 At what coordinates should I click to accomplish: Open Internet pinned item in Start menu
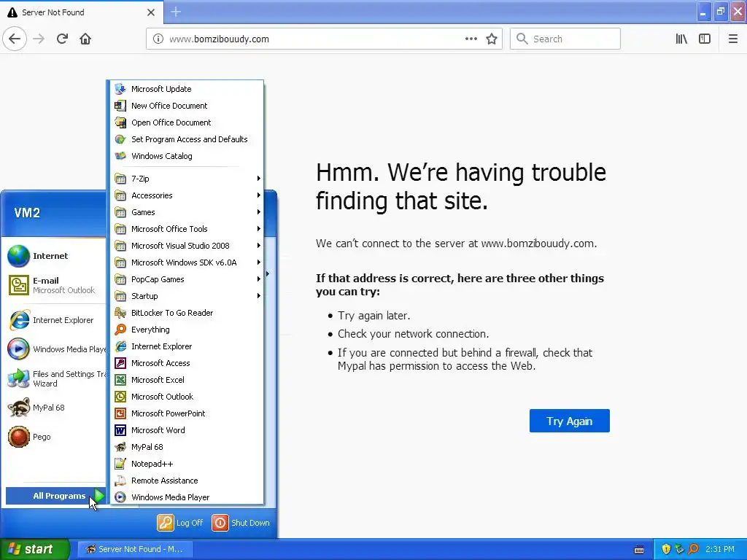pyautogui.click(x=55, y=256)
